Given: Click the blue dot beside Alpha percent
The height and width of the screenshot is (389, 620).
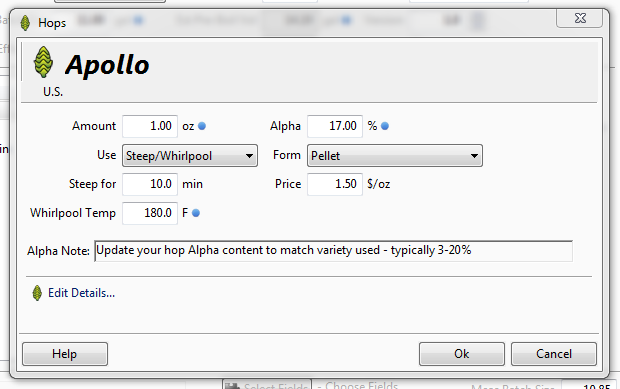Looking at the screenshot, I should pos(384,126).
